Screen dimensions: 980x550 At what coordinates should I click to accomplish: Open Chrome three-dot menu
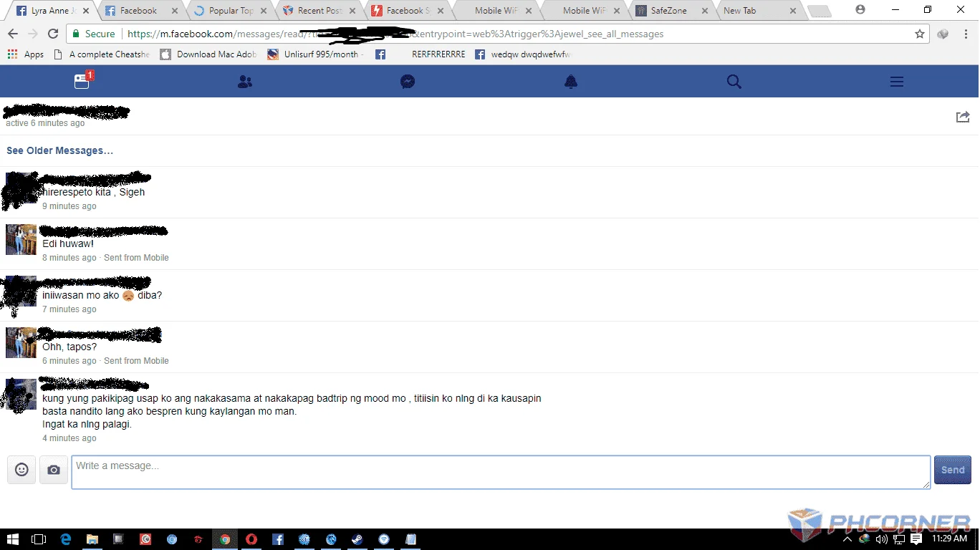tap(965, 34)
